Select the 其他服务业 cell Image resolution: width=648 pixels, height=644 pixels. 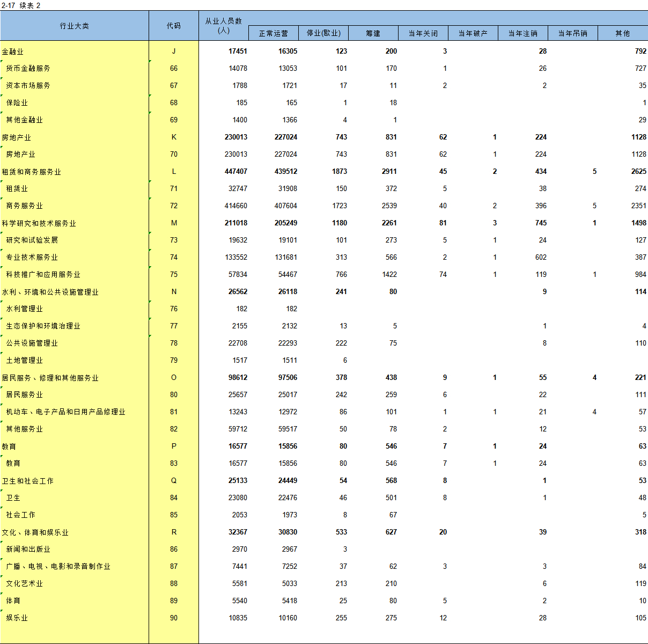(x=75, y=429)
